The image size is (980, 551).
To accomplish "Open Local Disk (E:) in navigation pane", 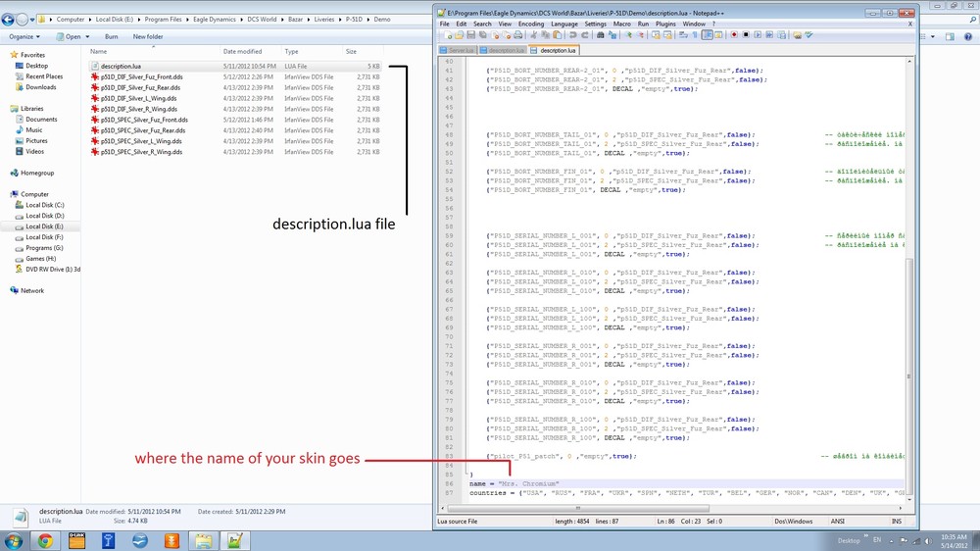I will pyautogui.click(x=44, y=226).
